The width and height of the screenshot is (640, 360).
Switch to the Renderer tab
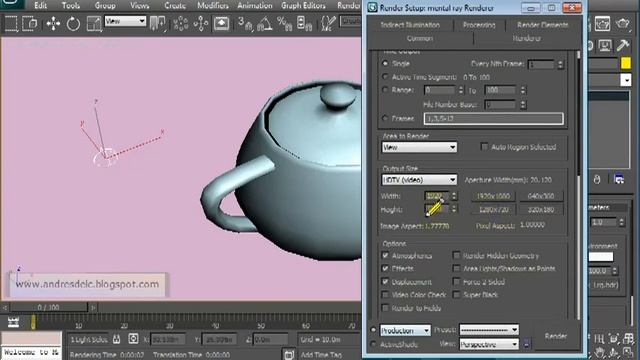pyautogui.click(x=527, y=38)
